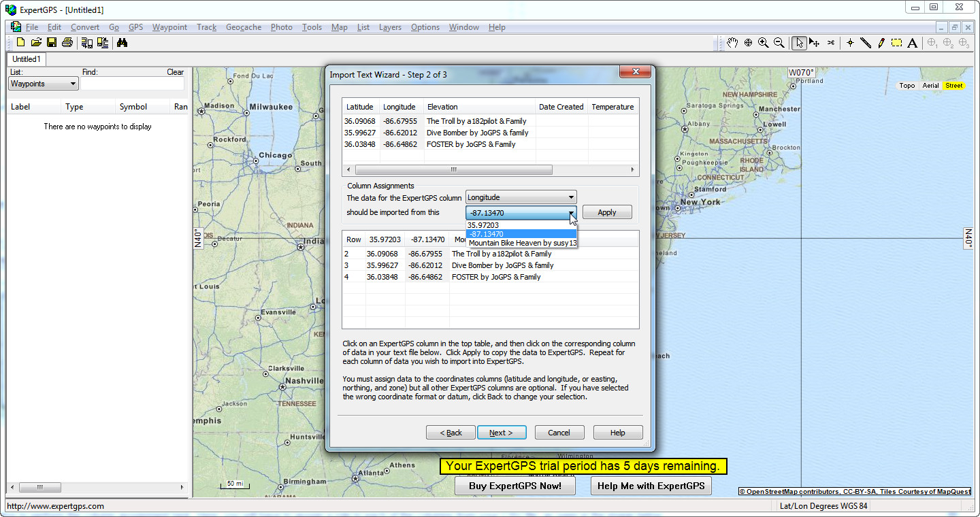The width and height of the screenshot is (980, 517).
Task: Click the Find input field
Action: [133, 84]
